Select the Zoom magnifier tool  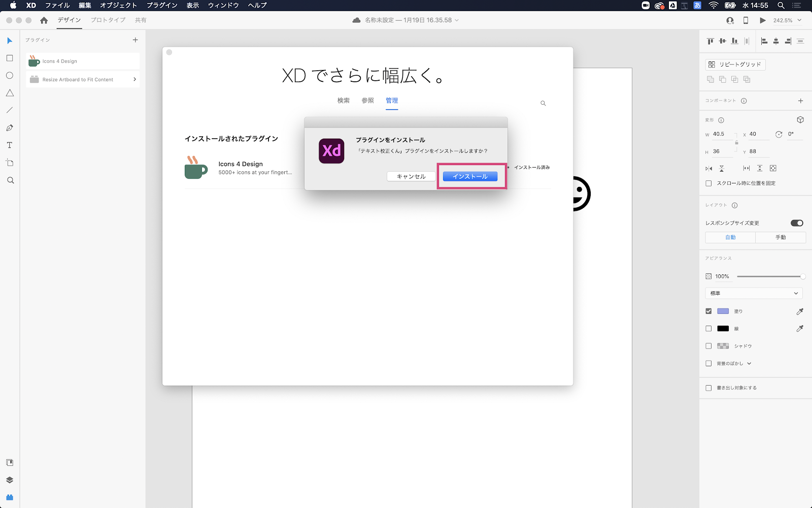[x=10, y=180]
